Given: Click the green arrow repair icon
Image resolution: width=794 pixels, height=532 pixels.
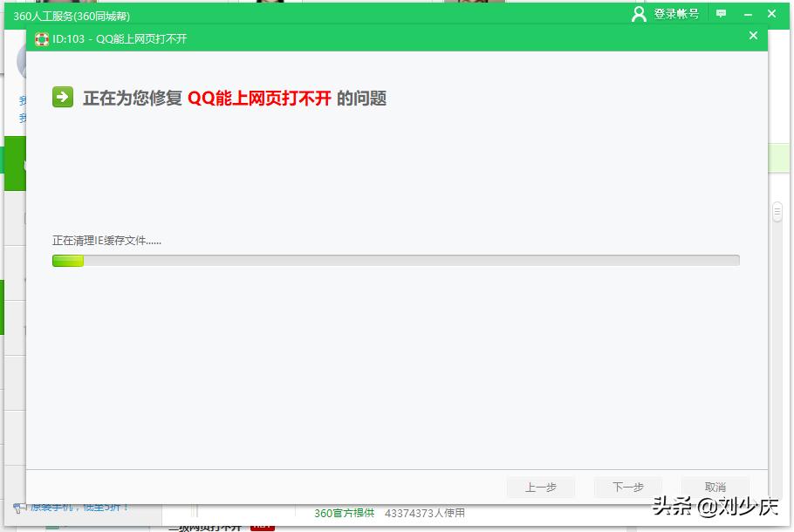Looking at the screenshot, I should pos(61,98).
